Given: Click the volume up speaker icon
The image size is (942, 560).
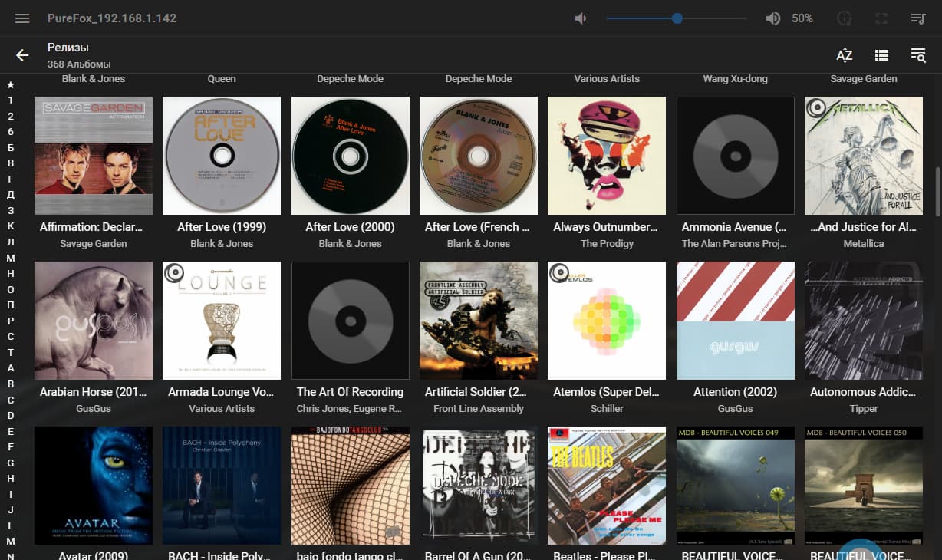Looking at the screenshot, I should click(772, 18).
